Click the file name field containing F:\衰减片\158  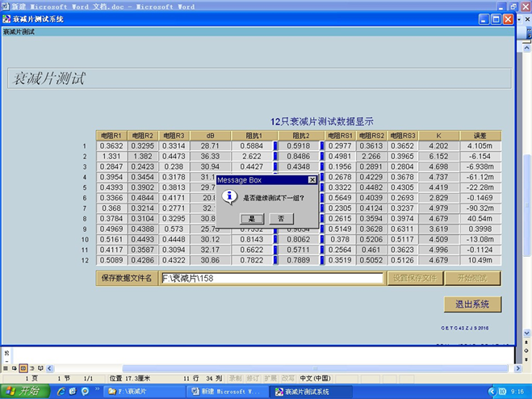point(272,278)
